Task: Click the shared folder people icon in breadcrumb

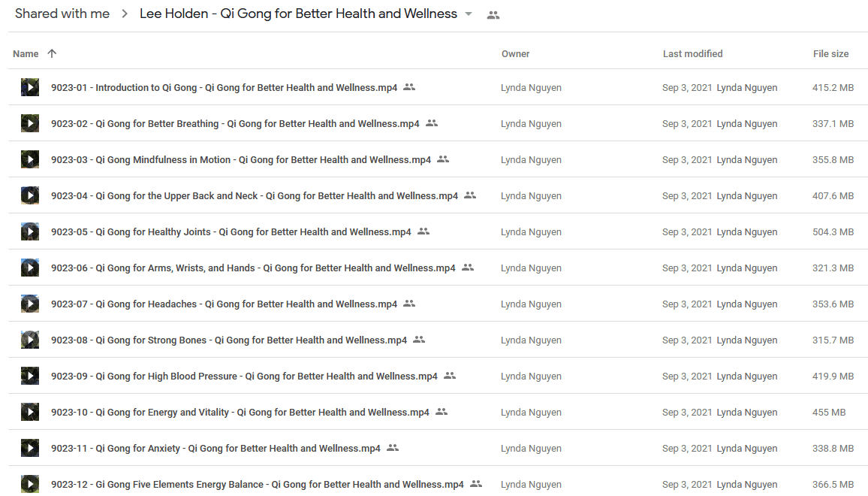Action: 493,16
